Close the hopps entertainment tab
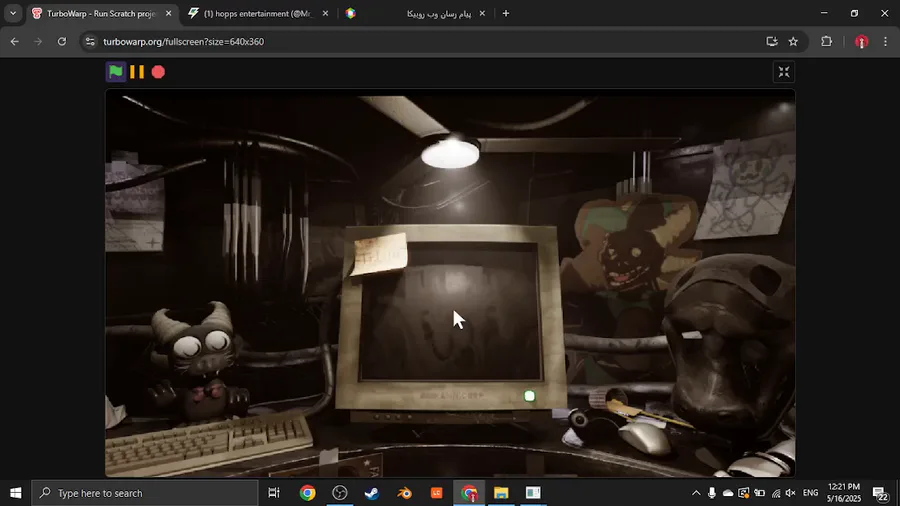The width and height of the screenshot is (900, 506). (x=325, y=13)
